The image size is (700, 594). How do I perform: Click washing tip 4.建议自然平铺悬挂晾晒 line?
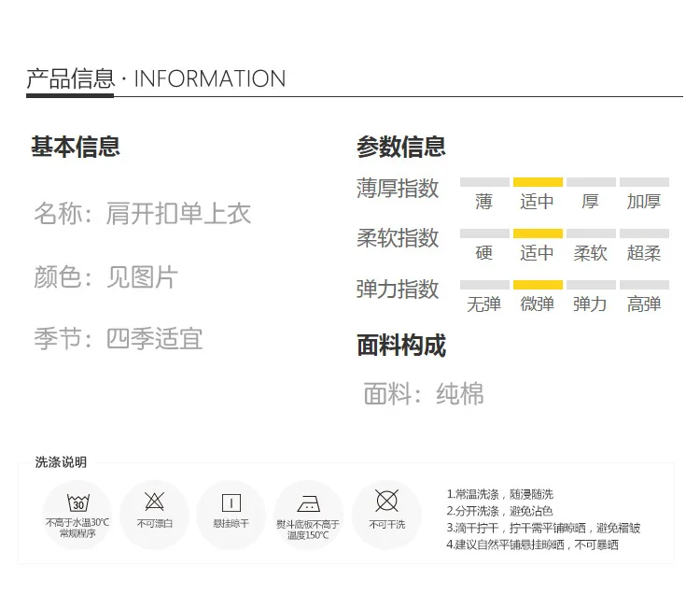coord(533,544)
